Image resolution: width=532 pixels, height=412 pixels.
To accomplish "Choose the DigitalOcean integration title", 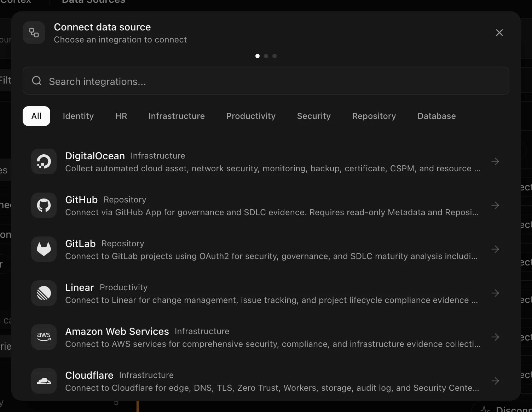I will pyautogui.click(x=95, y=156).
